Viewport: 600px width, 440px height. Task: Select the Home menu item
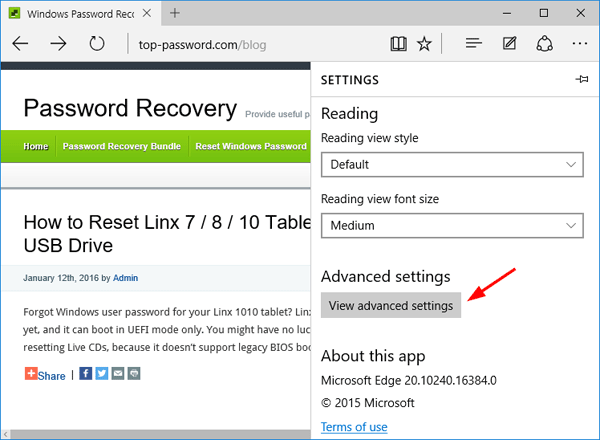(35, 146)
